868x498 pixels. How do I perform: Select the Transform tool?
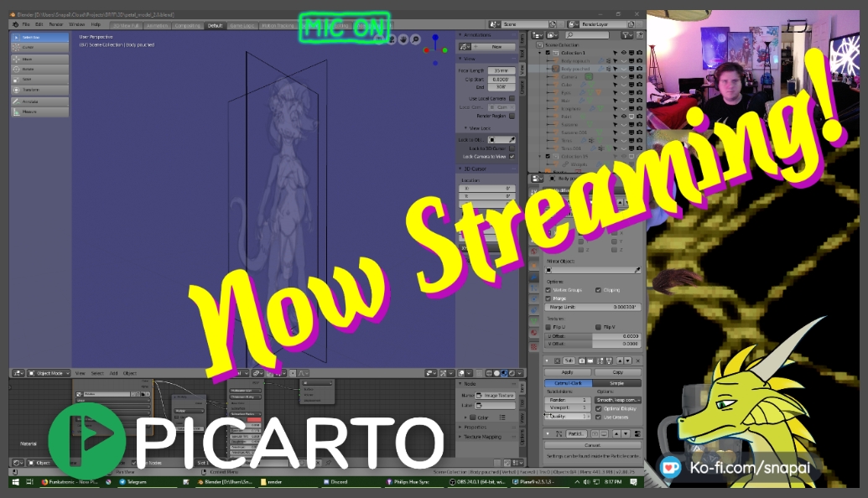coord(40,91)
